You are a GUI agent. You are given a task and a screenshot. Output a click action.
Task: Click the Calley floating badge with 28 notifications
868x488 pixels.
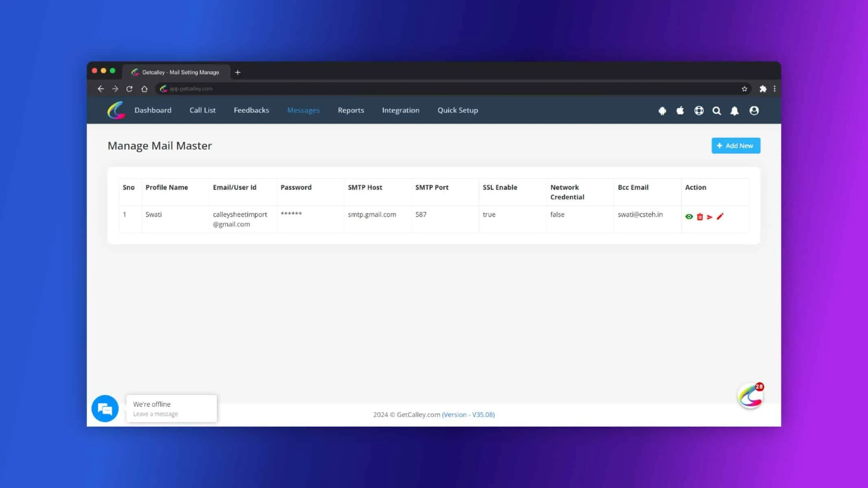(750, 396)
